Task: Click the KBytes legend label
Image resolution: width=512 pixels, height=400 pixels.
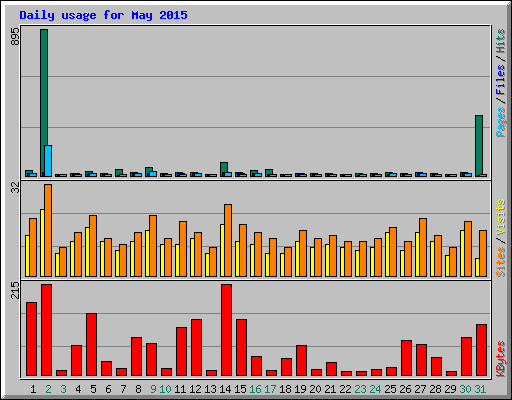Action: click(500, 359)
